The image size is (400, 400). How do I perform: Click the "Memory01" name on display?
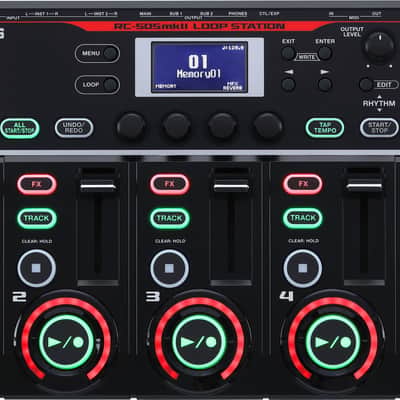(x=199, y=74)
